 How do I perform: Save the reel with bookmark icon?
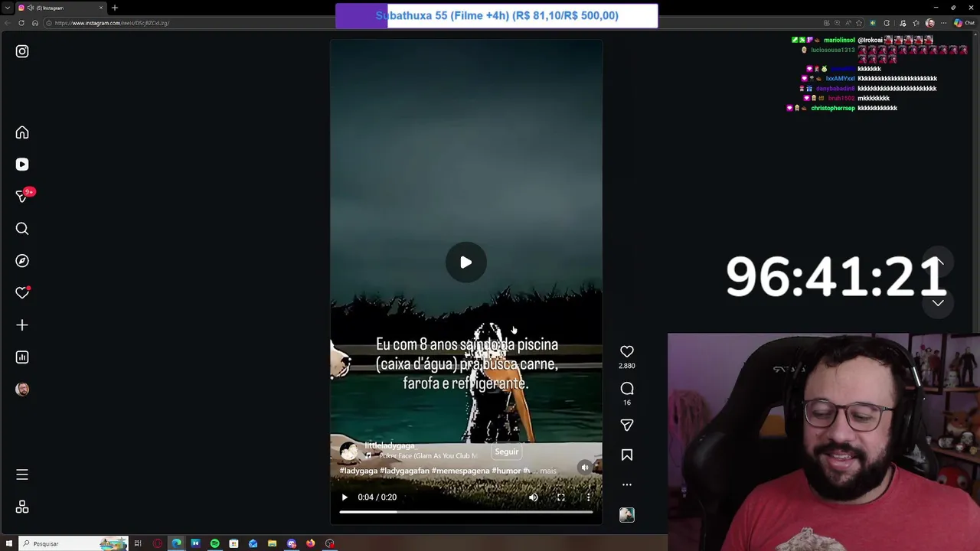tap(627, 455)
